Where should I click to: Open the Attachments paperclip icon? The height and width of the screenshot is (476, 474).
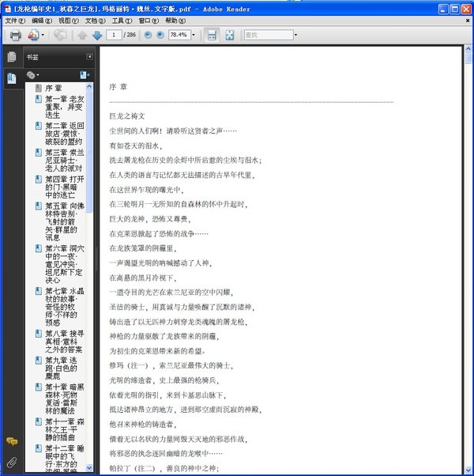click(12, 462)
